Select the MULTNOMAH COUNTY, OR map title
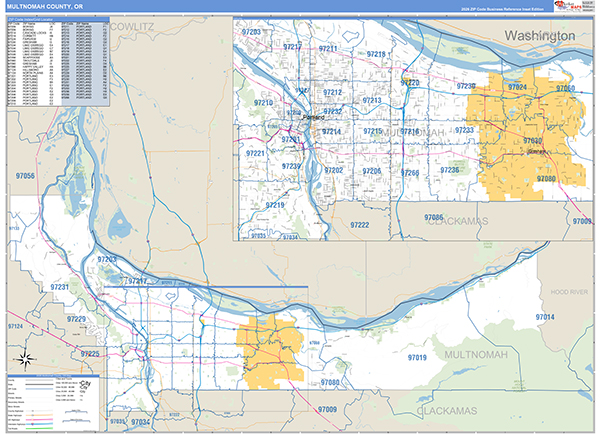Image resolution: width=600 pixels, height=434 pixels. point(45,7)
